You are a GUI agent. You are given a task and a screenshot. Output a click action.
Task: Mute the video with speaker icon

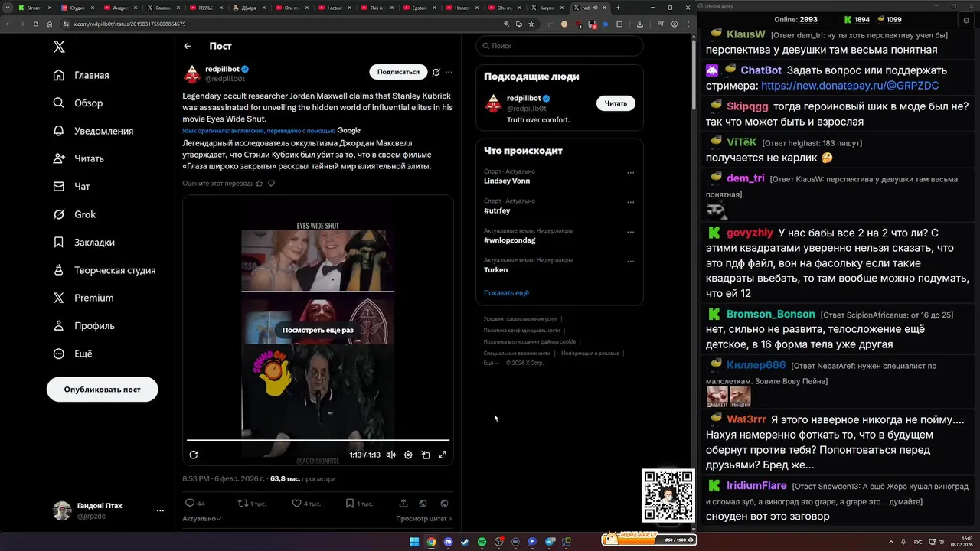tap(391, 455)
